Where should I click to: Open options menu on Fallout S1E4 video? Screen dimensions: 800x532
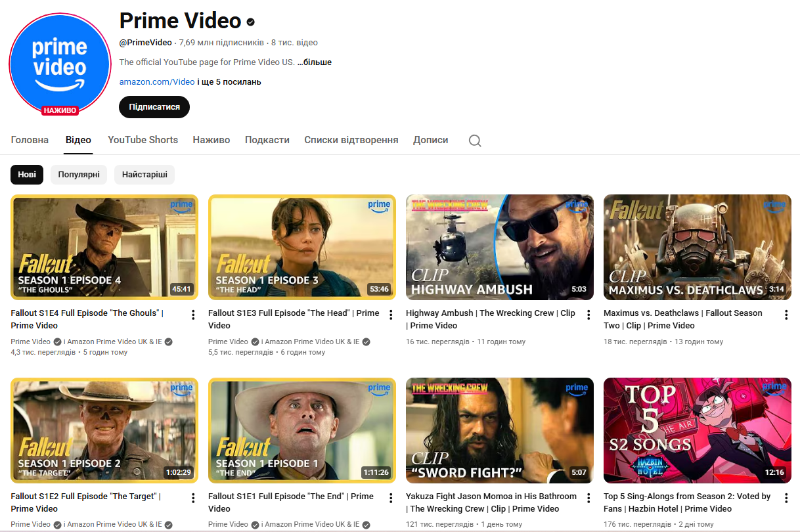click(x=193, y=315)
